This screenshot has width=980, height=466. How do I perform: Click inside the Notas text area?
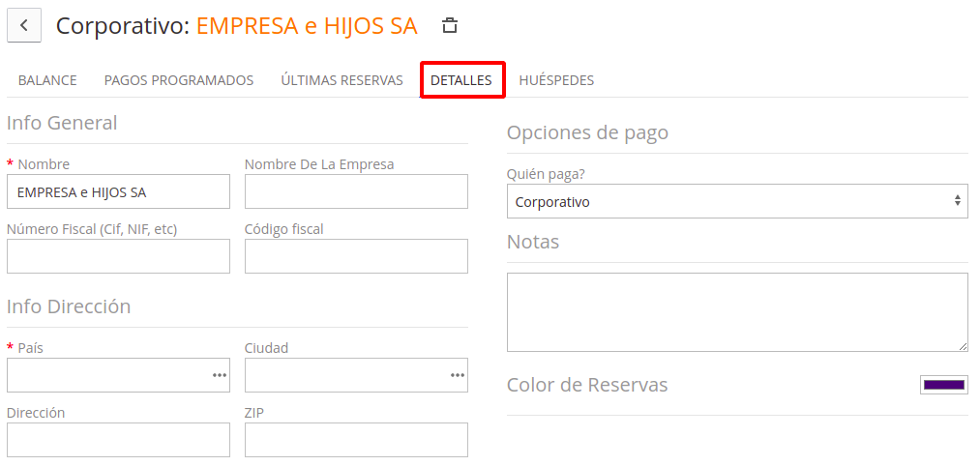point(737,311)
